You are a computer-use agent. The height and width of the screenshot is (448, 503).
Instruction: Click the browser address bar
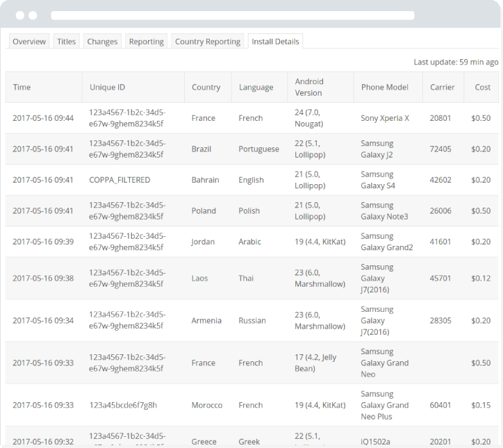[232, 15]
